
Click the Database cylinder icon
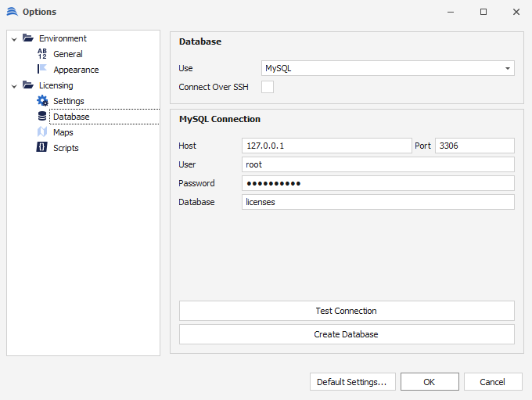[42, 117]
